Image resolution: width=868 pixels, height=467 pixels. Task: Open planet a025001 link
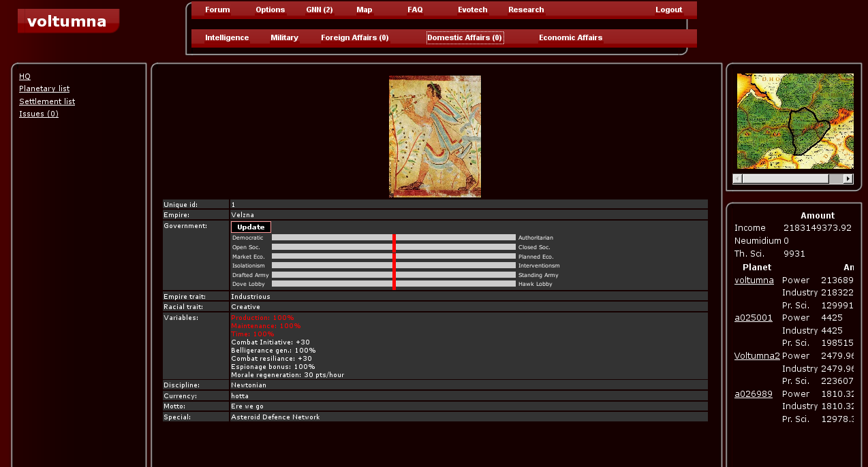(x=754, y=317)
